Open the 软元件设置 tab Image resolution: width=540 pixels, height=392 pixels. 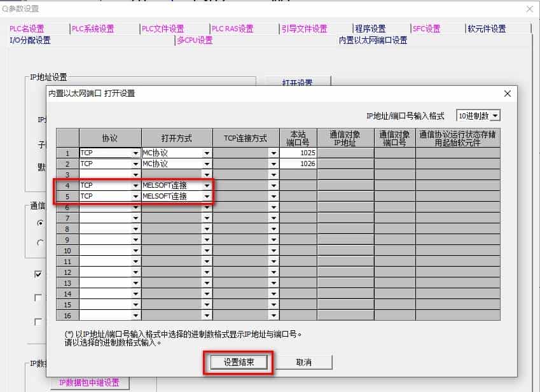(487, 29)
